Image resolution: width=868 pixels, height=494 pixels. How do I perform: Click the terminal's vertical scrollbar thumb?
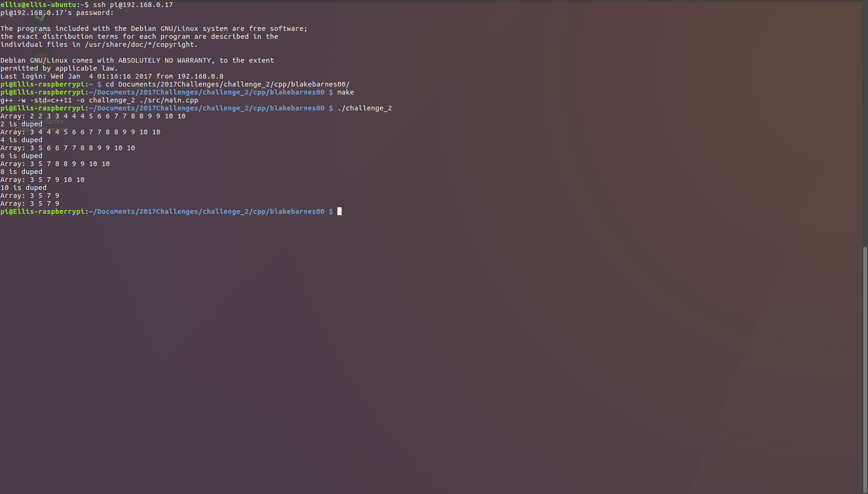click(865, 370)
